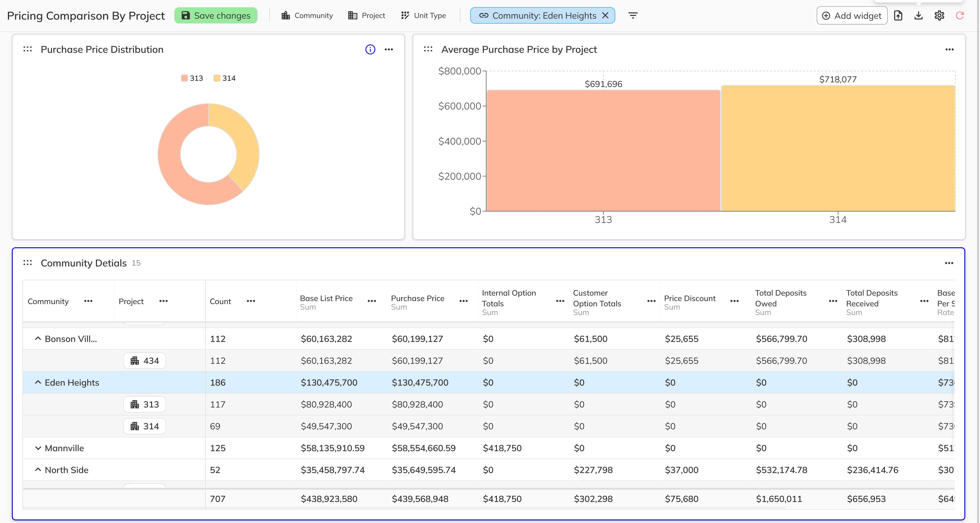Open Purchase Price Distribution widget options menu
The width and height of the screenshot is (980, 523).
tap(389, 49)
